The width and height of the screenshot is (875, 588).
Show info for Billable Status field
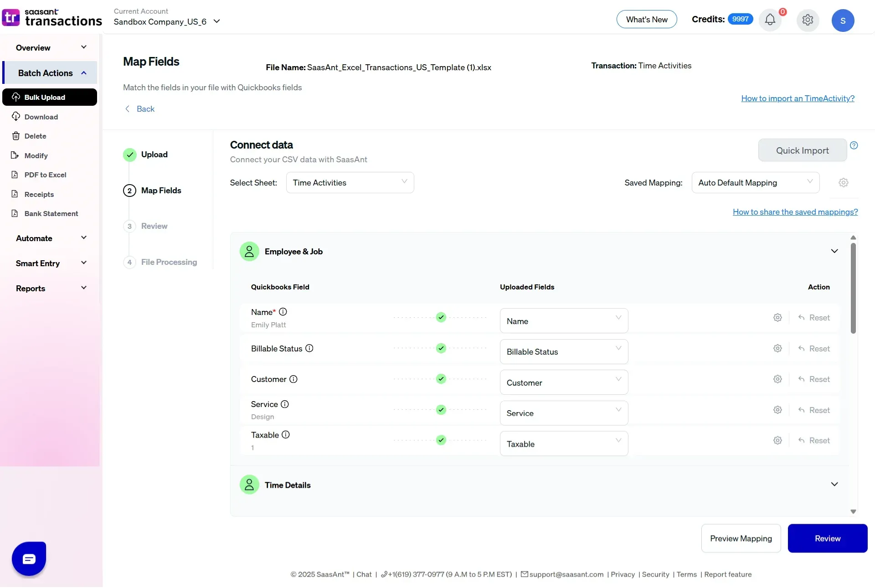(x=309, y=349)
